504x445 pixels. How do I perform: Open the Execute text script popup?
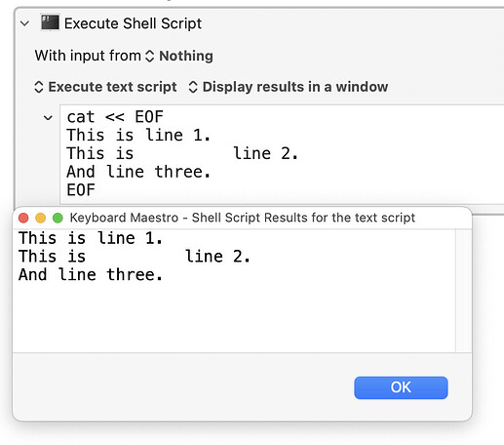(x=105, y=87)
